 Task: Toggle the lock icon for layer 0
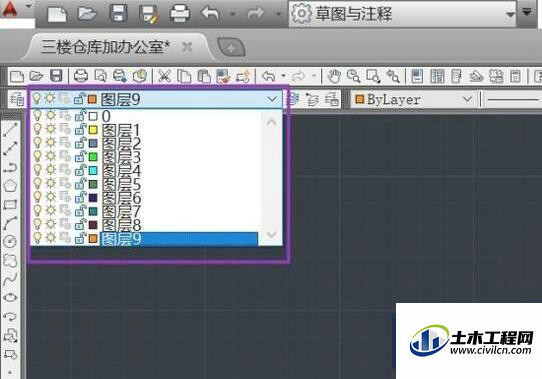80,115
